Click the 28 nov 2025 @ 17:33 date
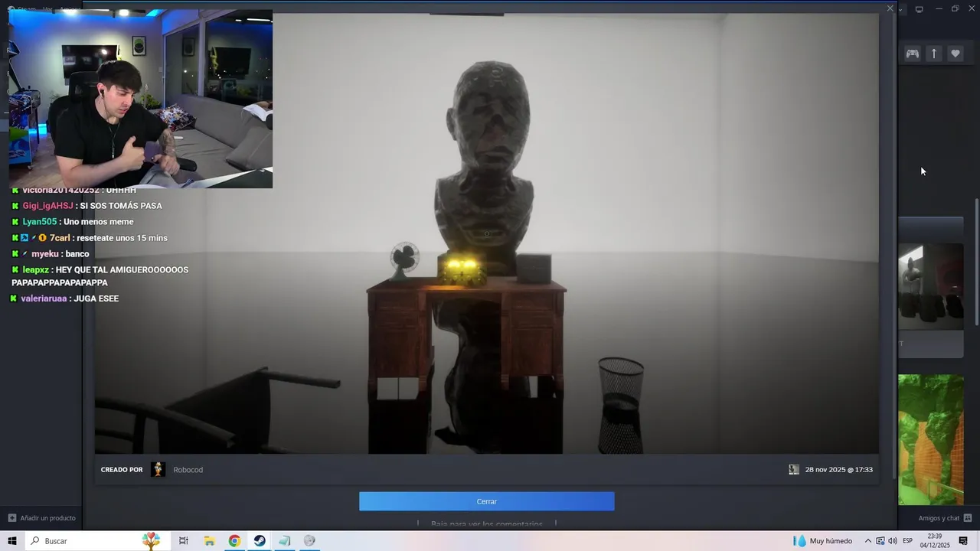Viewport: 980px width, 551px height. [839, 470]
